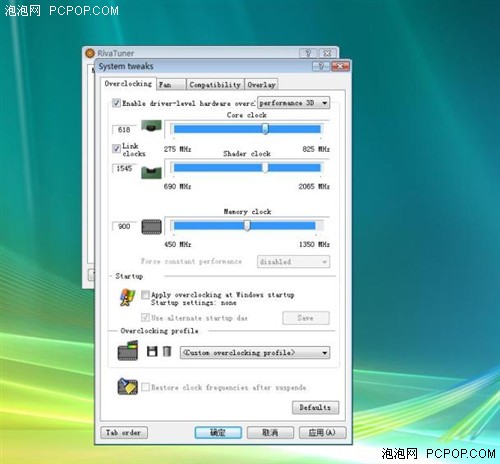Screen dimensions: 500x464
Task: Open the Force constant performance dropdown
Action: point(294,262)
